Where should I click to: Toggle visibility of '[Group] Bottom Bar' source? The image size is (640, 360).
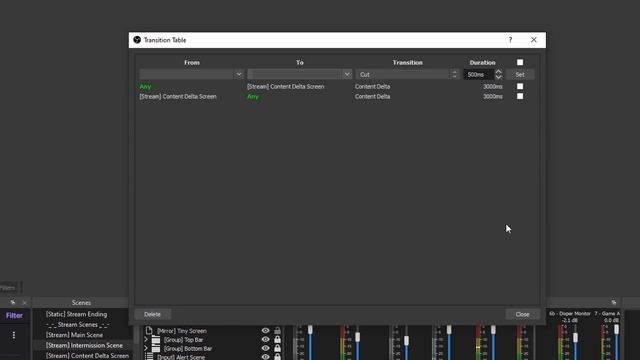pyautogui.click(x=265, y=349)
